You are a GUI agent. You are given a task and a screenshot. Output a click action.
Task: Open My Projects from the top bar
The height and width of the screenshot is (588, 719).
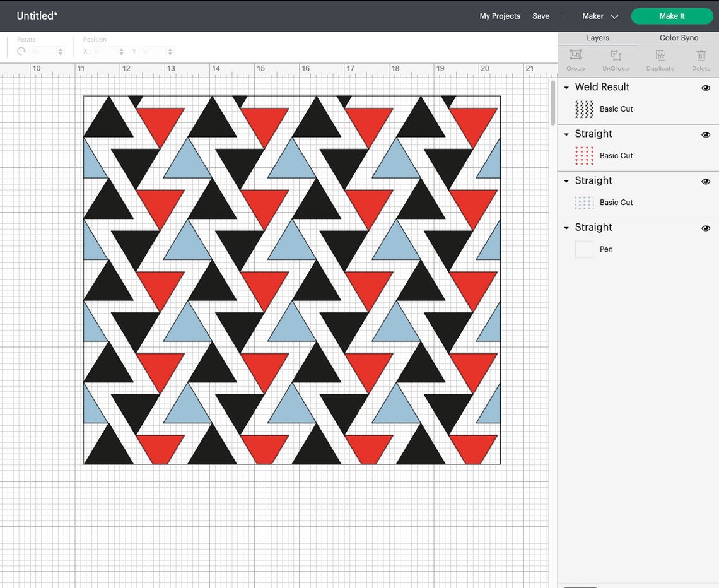(x=500, y=16)
